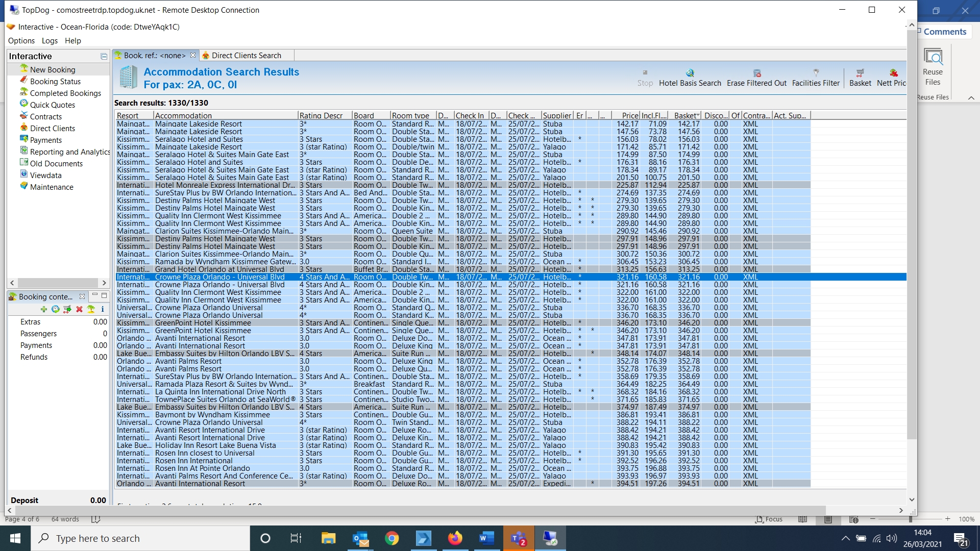
Task: Click the Erase Filtered Out icon
Action: coord(756,73)
